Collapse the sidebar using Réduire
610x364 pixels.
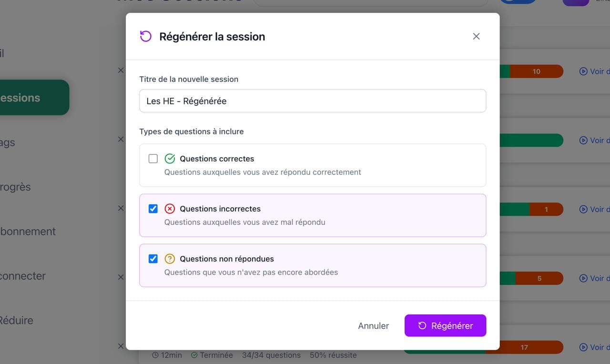click(x=17, y=320)
